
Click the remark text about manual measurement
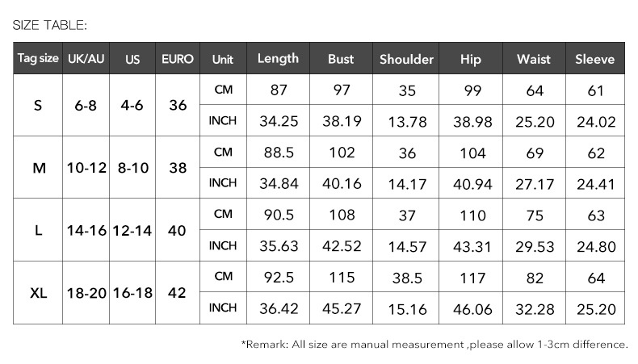(434, 345)
